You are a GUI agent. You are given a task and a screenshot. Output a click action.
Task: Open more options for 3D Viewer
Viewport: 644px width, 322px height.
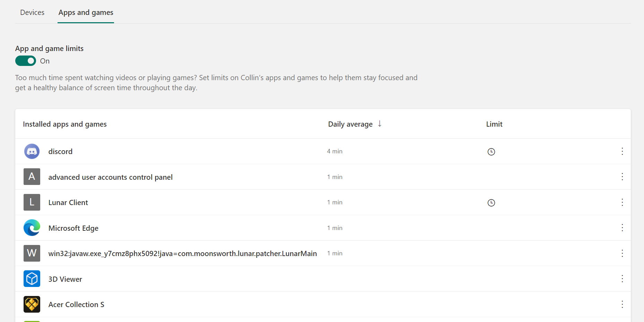pos(622,279)
